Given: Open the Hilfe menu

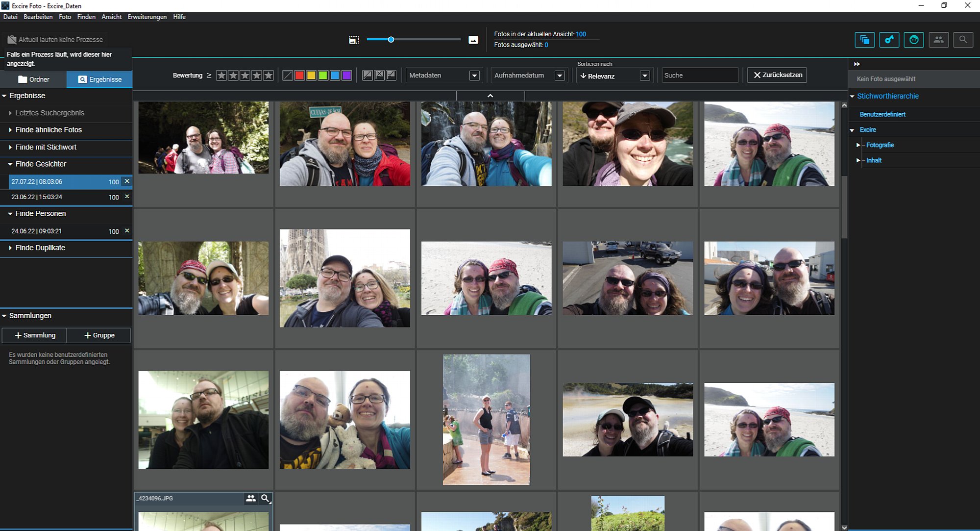Looking at the screenshot, I should (179, 17).
